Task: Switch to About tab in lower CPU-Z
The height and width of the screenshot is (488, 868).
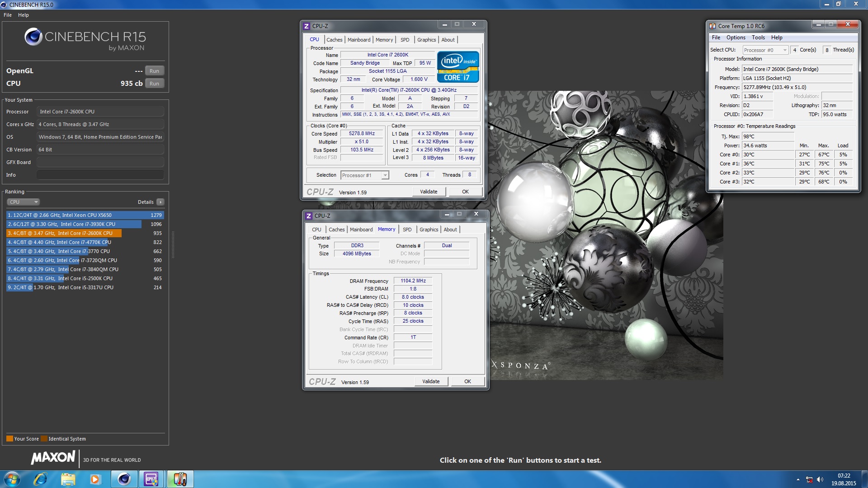Action: pyautogui.click(x=450, y=230)
